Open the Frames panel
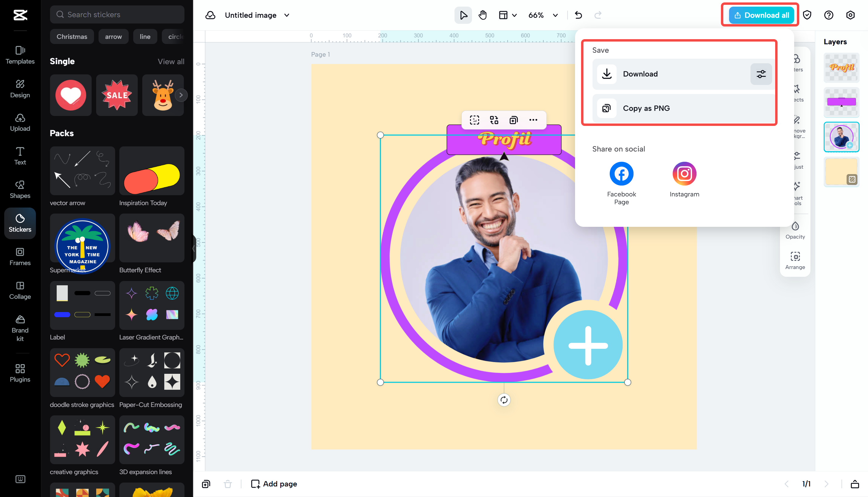 (20, 257)
